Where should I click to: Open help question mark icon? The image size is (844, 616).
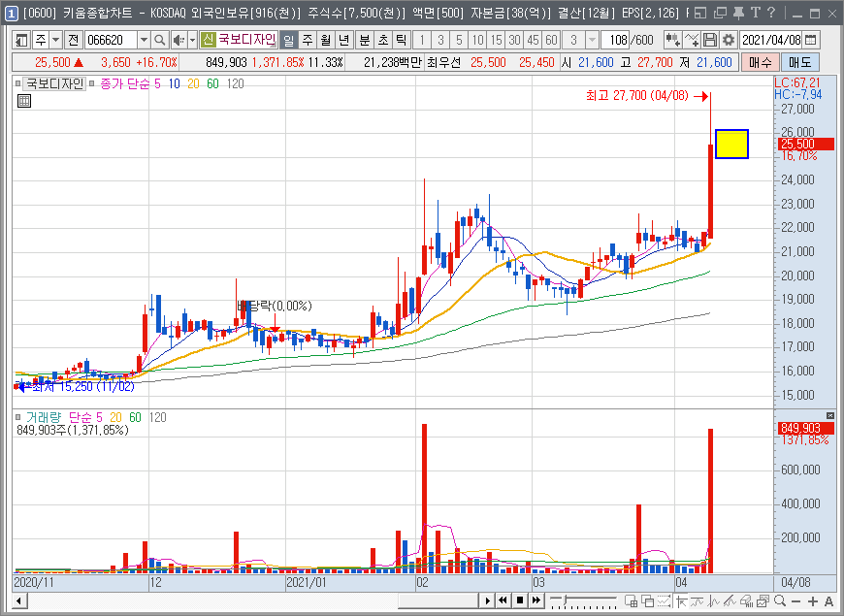pos(771,13)
